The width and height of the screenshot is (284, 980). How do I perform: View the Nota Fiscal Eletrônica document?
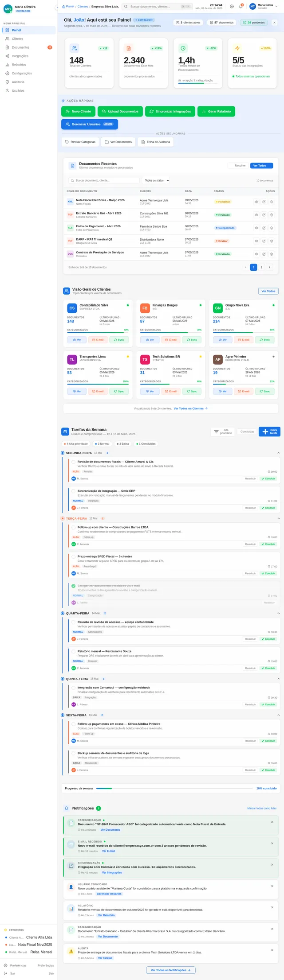(256, 202)
